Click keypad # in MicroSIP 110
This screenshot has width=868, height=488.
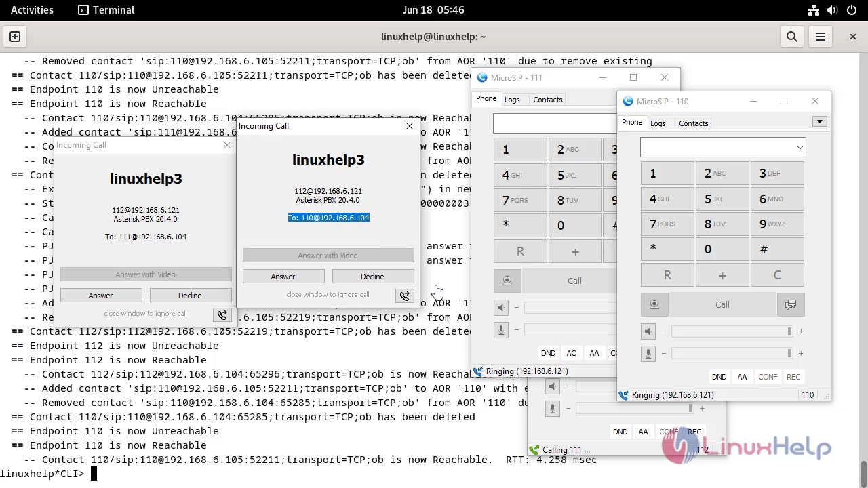click(777, 249)
